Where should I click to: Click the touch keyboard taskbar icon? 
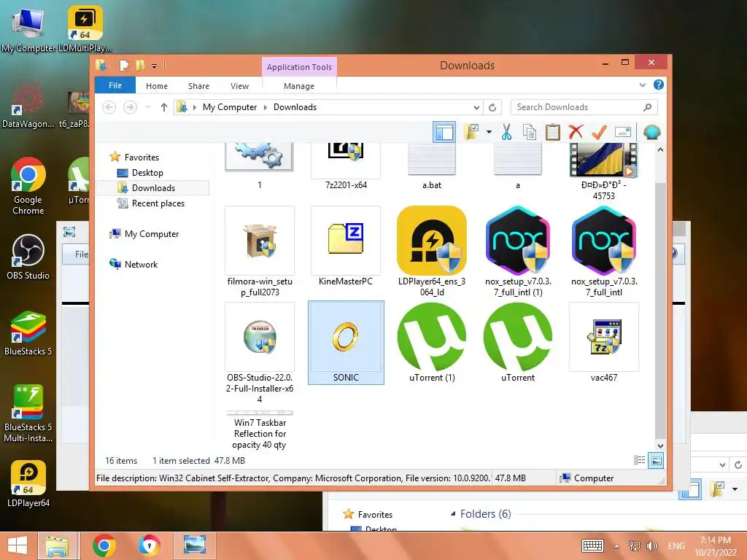click(x=592, y=545)
